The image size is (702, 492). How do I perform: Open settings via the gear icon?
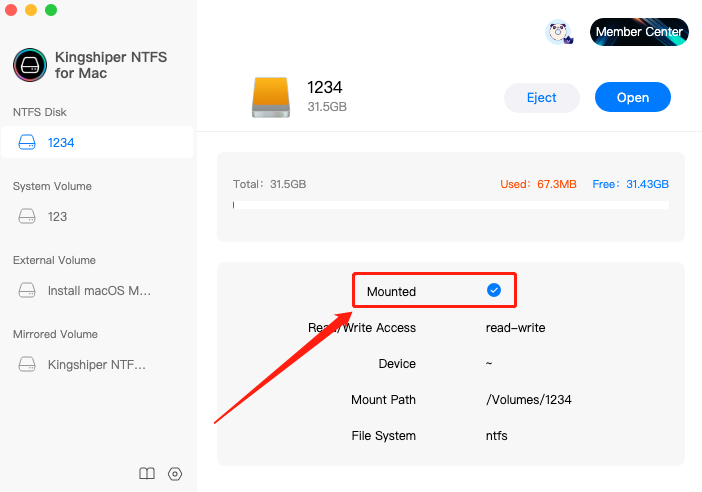(175, 474)
